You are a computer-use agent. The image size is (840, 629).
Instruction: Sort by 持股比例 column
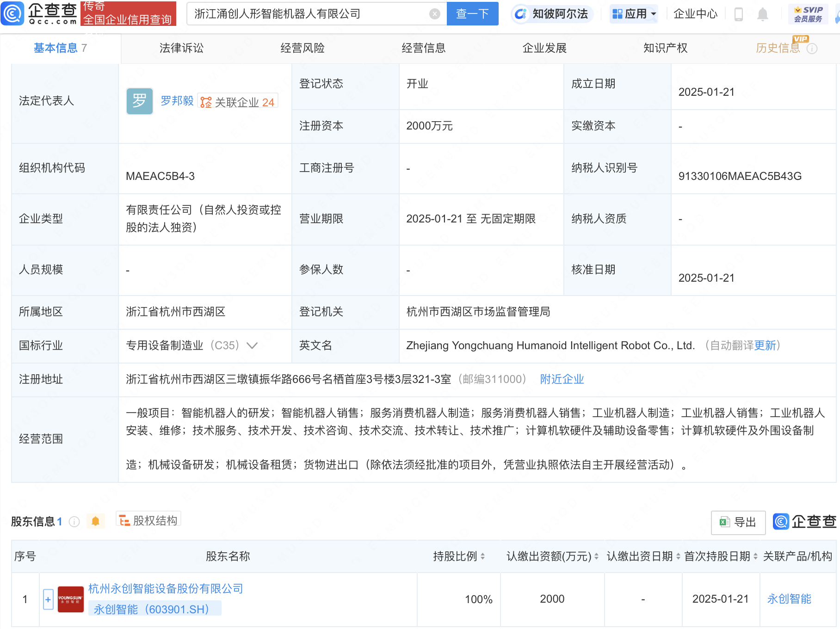(482, 556)
